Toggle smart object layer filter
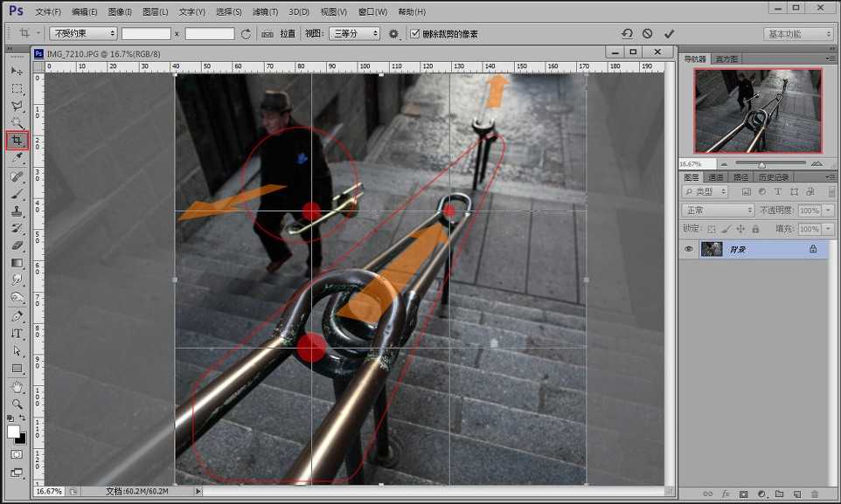This screenshot has width=841, height=504. pyautogui.click(x=810, y=191)
